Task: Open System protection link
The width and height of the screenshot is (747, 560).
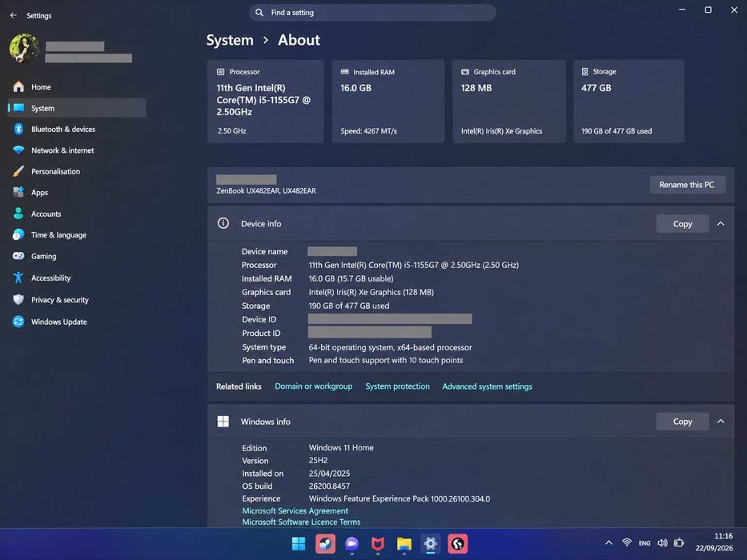Action: tap(397, 386)
